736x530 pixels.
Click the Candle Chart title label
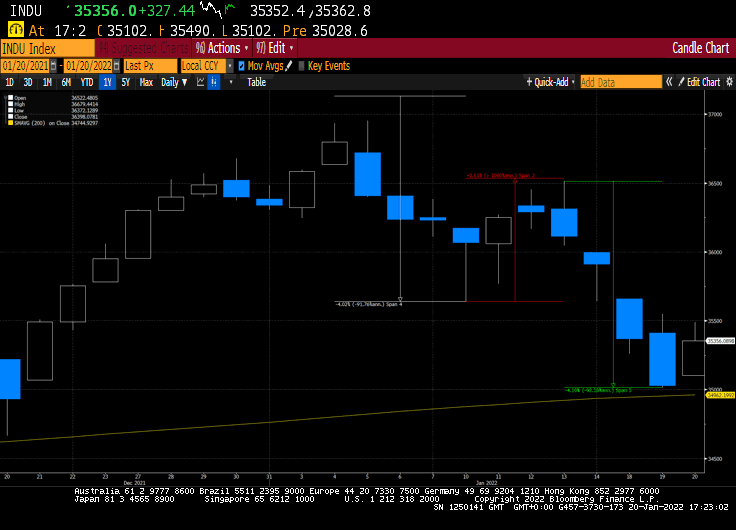click(700, 48)
